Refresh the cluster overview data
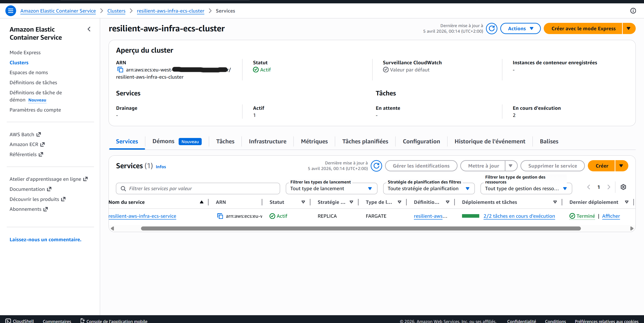644x323 pixels. (x=491, y=28)
